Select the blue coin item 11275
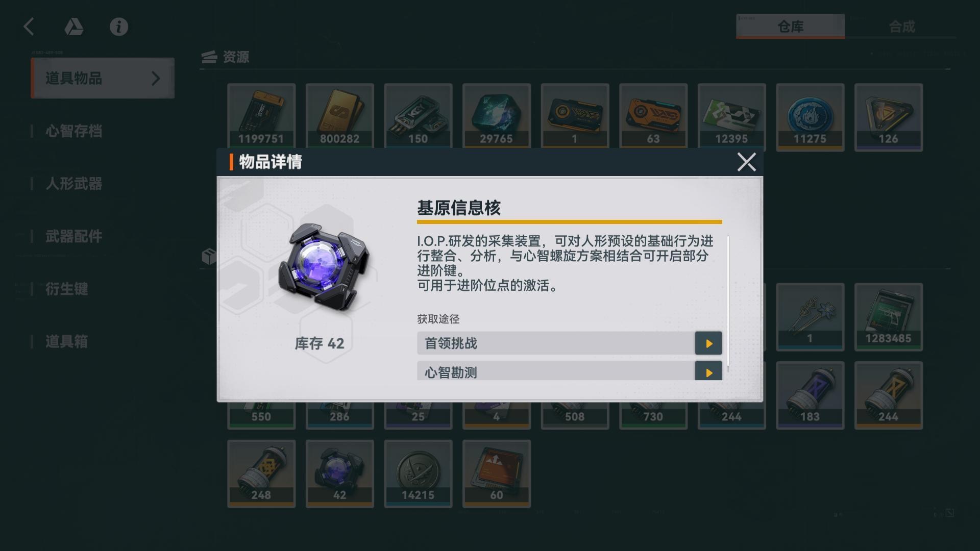 pyautogui.click(x=810, y=117)
